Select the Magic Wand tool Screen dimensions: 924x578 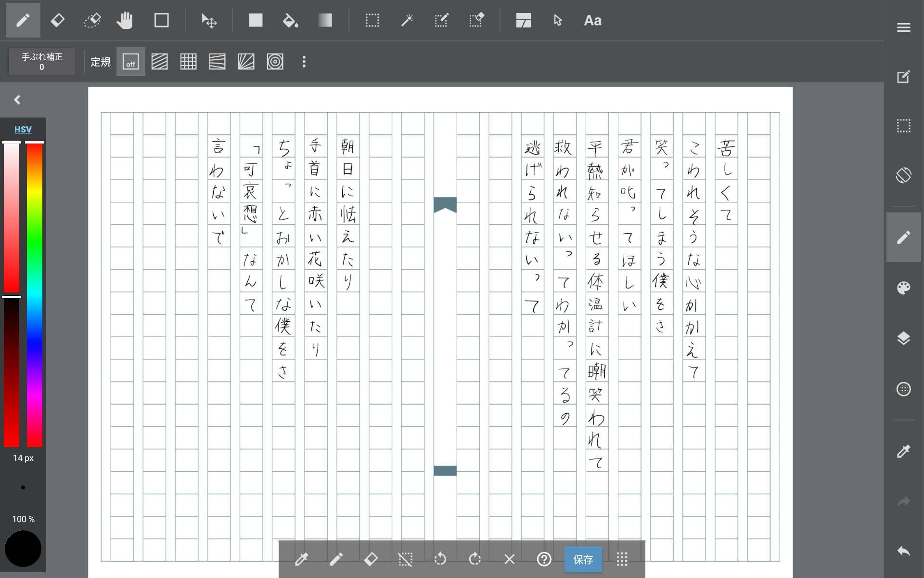pyautogui.click(x=407, y=20)
